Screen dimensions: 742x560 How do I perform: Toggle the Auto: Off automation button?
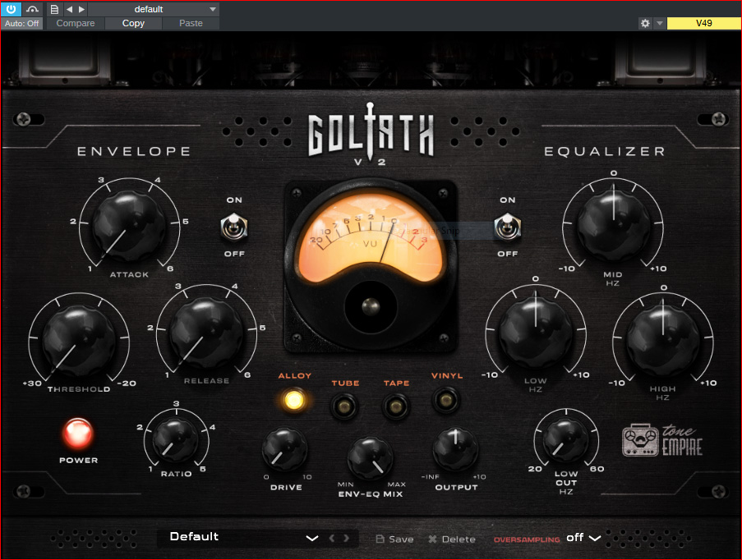click(x=22, y=23)
